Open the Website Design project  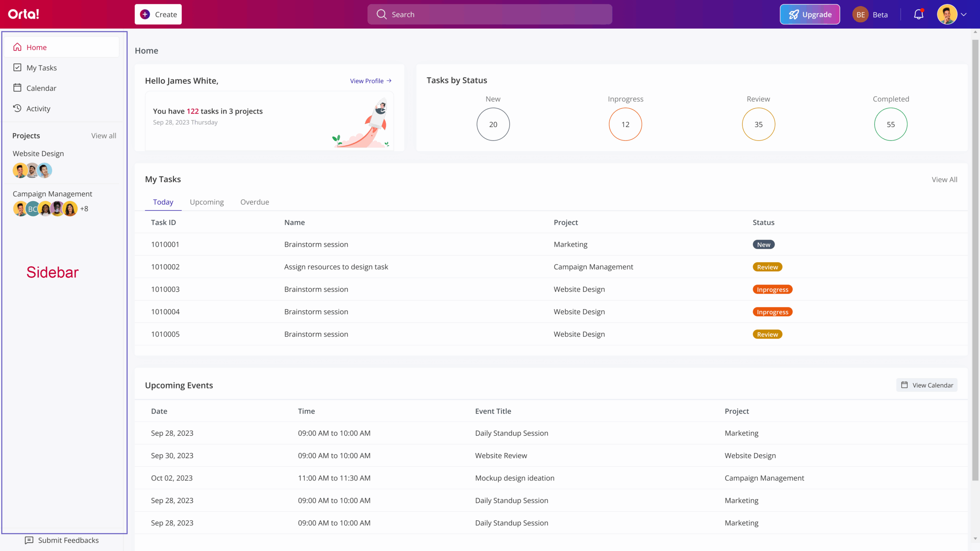[38, 153]
